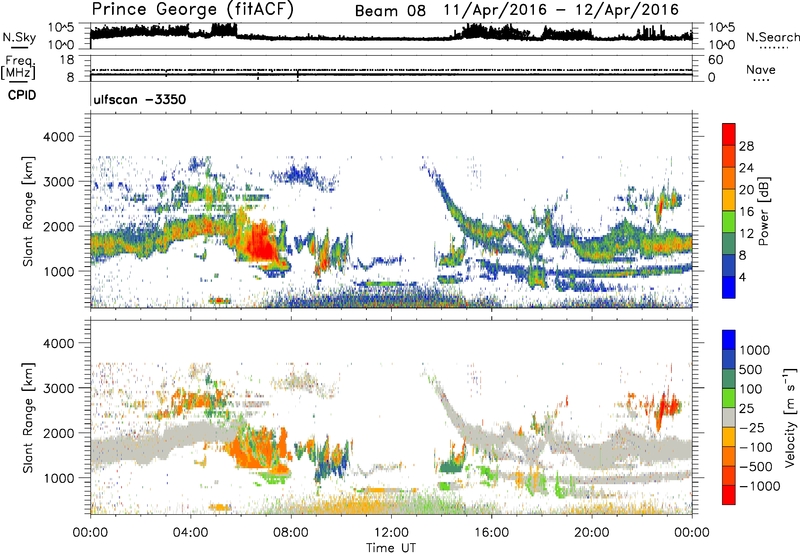
Task: Click the intense red echo patch near 07:00 in power panel
Action: (x=260, y=244)
